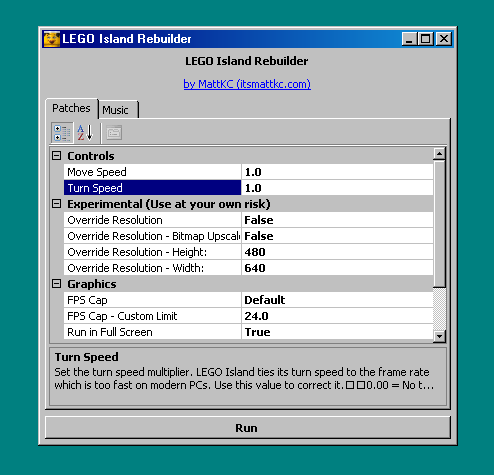The image size is (494, 475).
Task: Maximize the LEGO Island Rebuilder window
Action: (426, 39)
